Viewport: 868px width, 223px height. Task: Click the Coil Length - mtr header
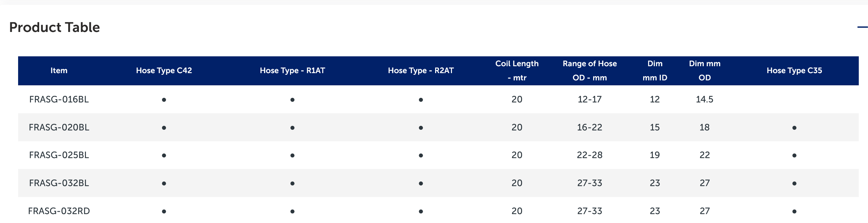516,70
